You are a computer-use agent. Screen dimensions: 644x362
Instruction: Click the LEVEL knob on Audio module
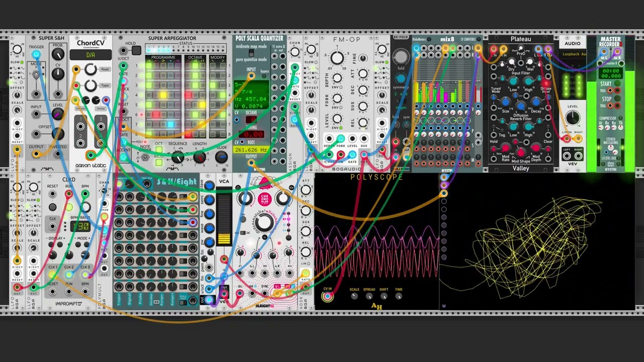click(573, 118)
